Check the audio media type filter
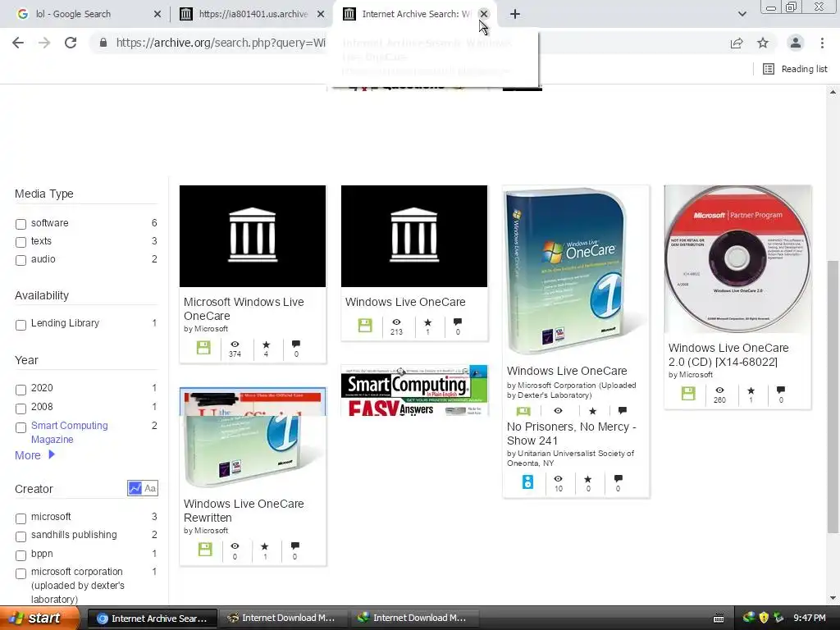The image size is (840, 630). tap(21, 260)
